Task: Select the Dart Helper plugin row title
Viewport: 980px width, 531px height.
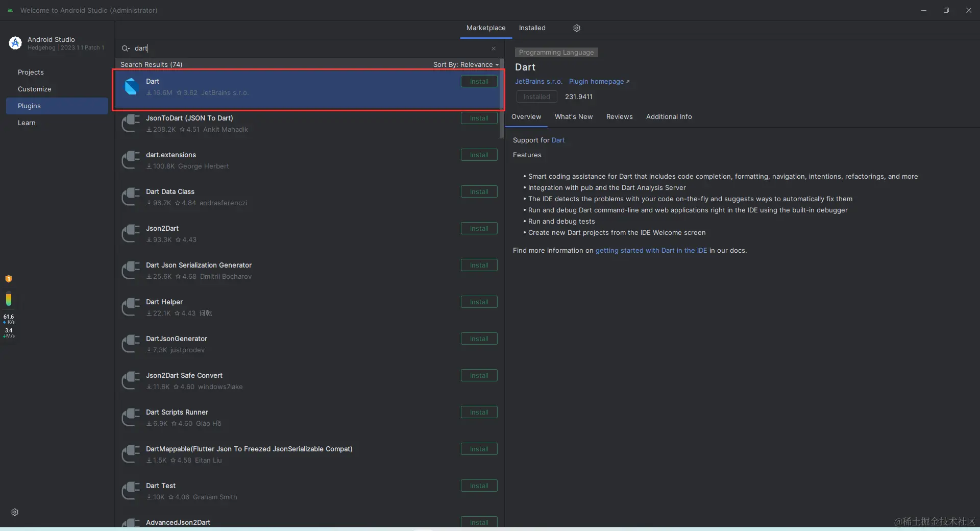Action: (x=164, y=302)
